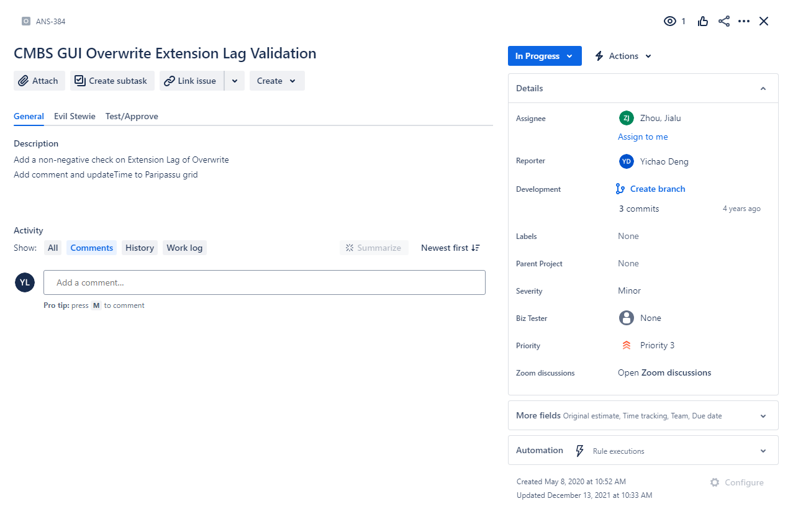Screen dimensions: 793x532
Task: Expand the Actions dropdown
Action: [623, 56]
